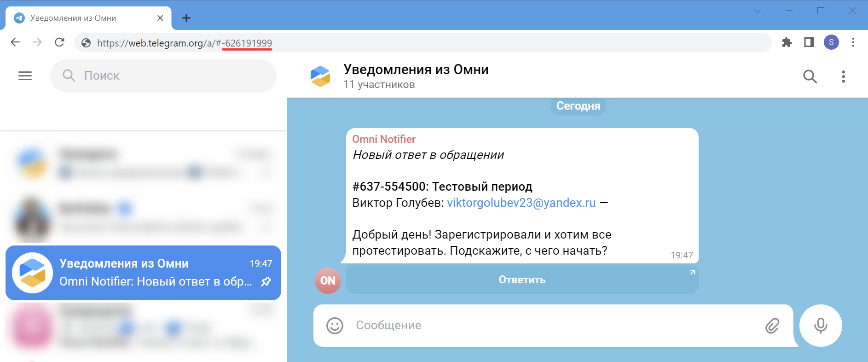Viewport: 868px width, 362px height.
Task: Open the tab search chevron dropdown
Action: coord(758,11)
